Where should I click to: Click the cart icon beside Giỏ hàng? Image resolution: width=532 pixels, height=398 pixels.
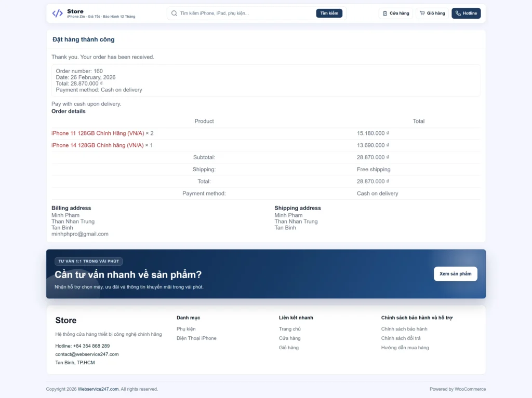(422, 13)
